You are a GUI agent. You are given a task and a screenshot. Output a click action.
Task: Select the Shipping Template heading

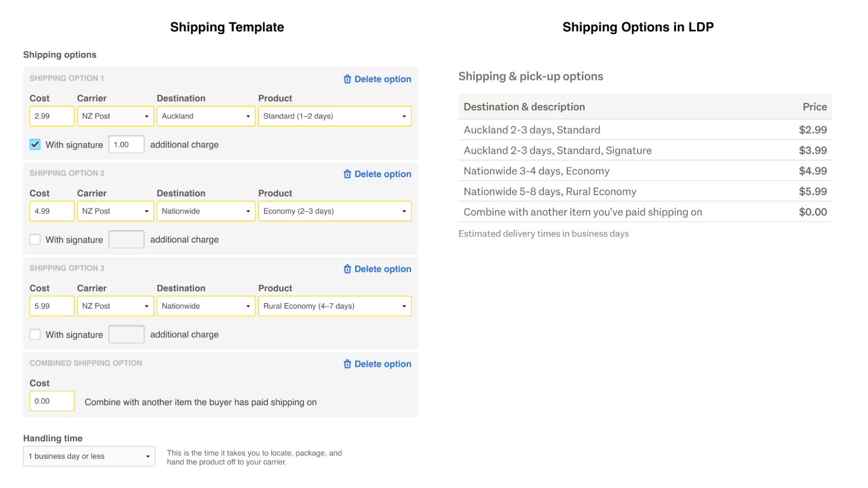227,27
